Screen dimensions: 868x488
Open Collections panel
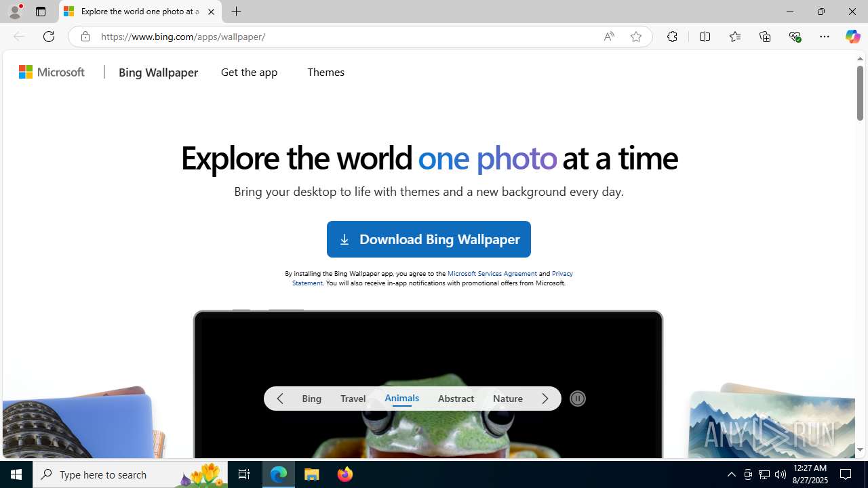(765, 37)
